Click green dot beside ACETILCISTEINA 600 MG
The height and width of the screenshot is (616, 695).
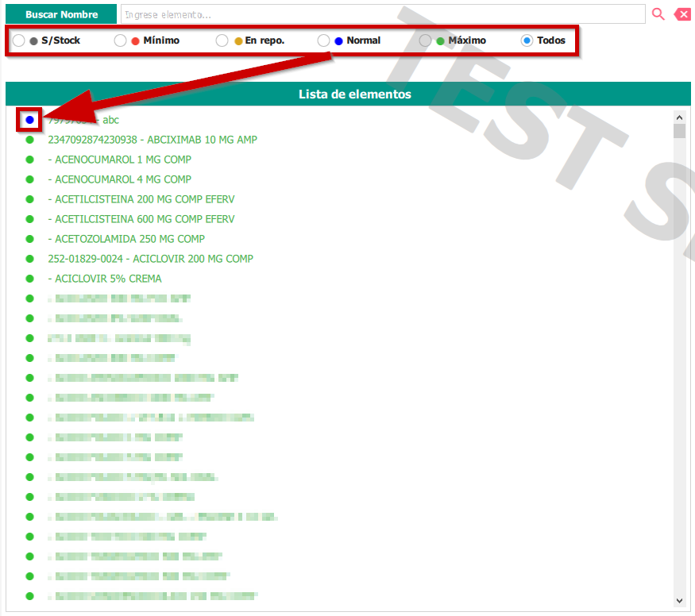click(29, 219)
